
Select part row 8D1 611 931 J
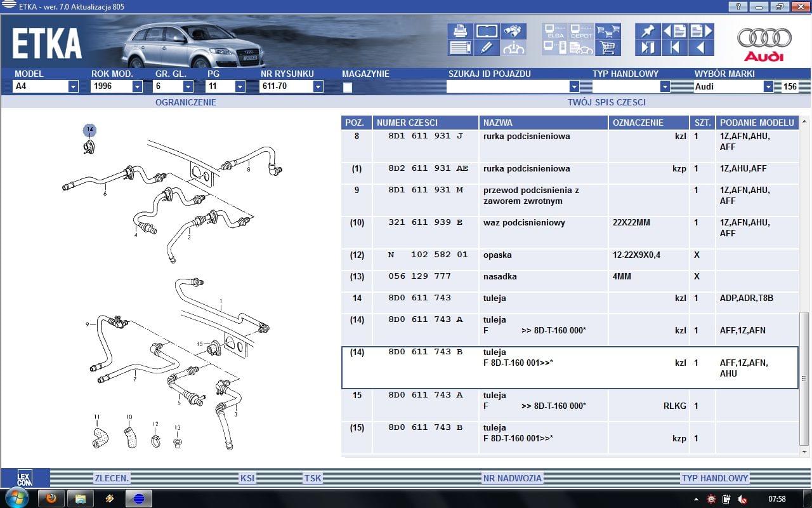[570, 146]
